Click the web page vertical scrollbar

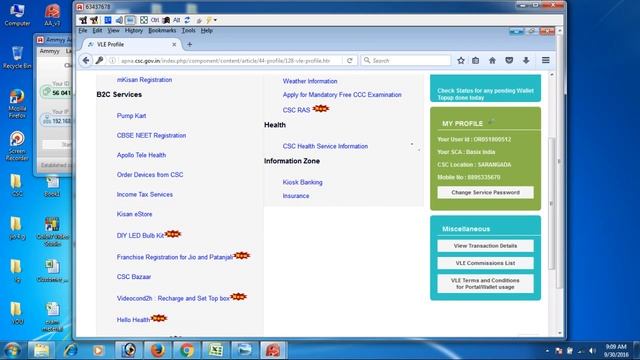552,204
